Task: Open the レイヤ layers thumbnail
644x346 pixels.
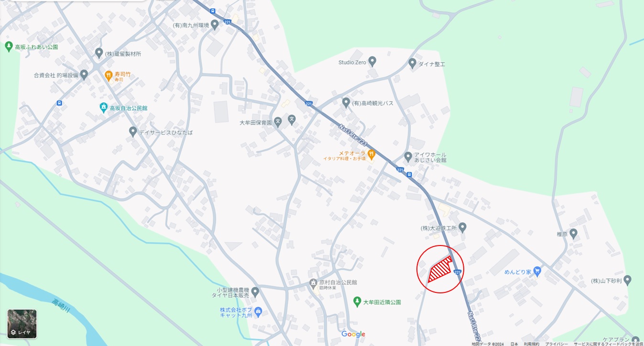Action: click(22, 324)
